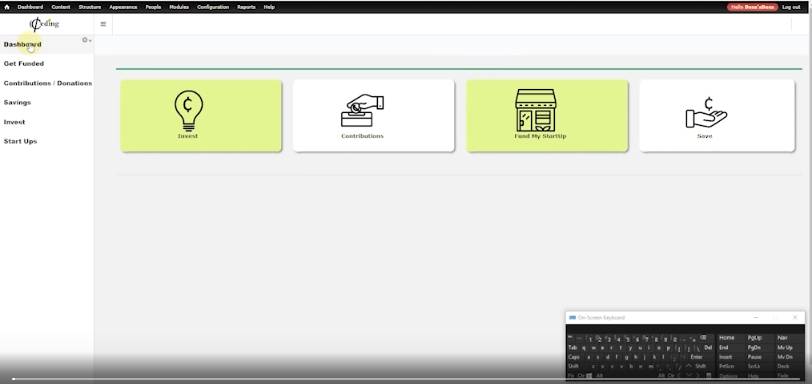This screenshot has width=812, height=384.
Task: Open Contributions / Donations sidebar link
Action: pyautogui.click(x=48, y=83)
